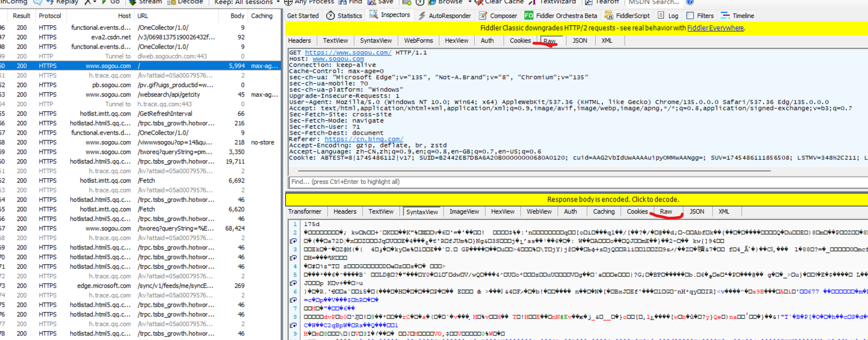Screen dimensions: 868x340
Task: Select the /websearch/api/getcity session row
Action: click(140, 94)
